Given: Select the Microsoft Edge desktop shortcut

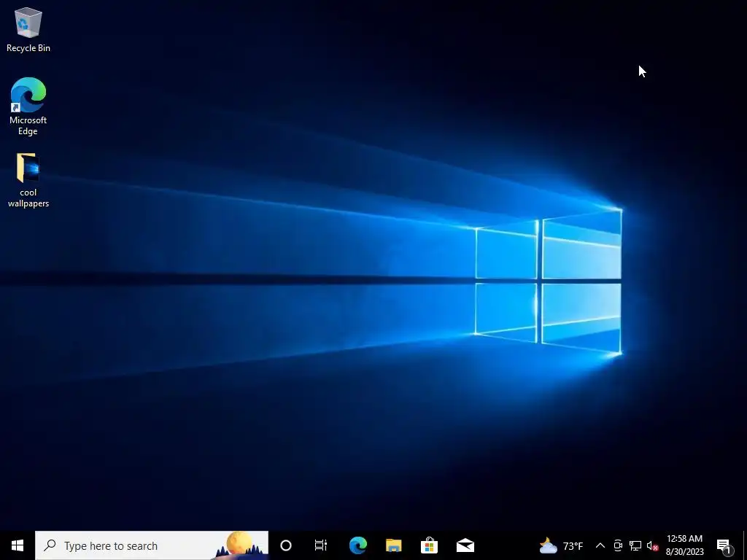Looking at the screenshot, I should point(28,106).
